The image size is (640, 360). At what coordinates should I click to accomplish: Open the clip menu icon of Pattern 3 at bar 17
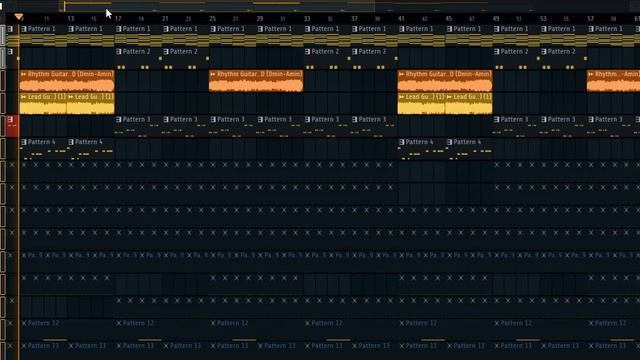(x=118, y=120)
